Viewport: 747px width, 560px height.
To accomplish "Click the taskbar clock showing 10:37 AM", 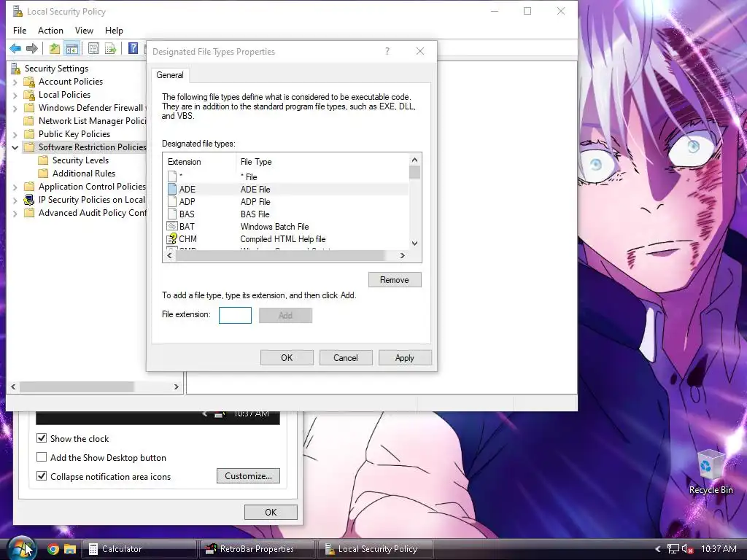I will [x=719, y=549].
